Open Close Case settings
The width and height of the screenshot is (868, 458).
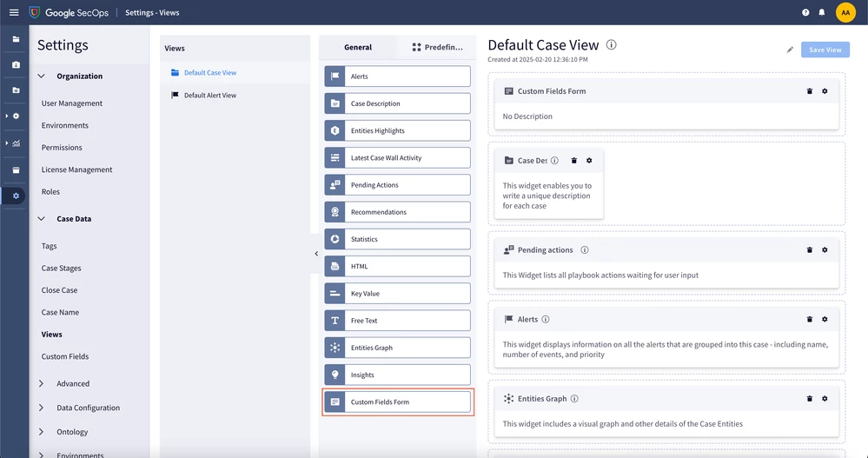59,290
